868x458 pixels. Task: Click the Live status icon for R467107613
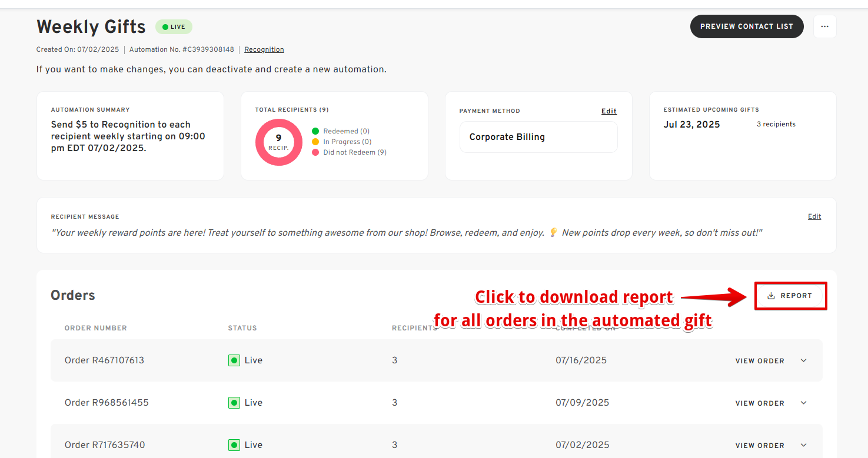(234, 360)
